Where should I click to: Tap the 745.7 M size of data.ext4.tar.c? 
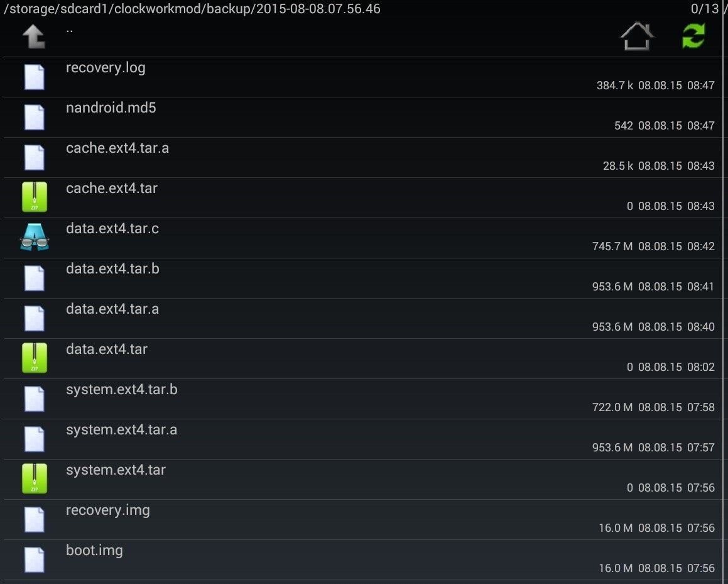[612, 246]
